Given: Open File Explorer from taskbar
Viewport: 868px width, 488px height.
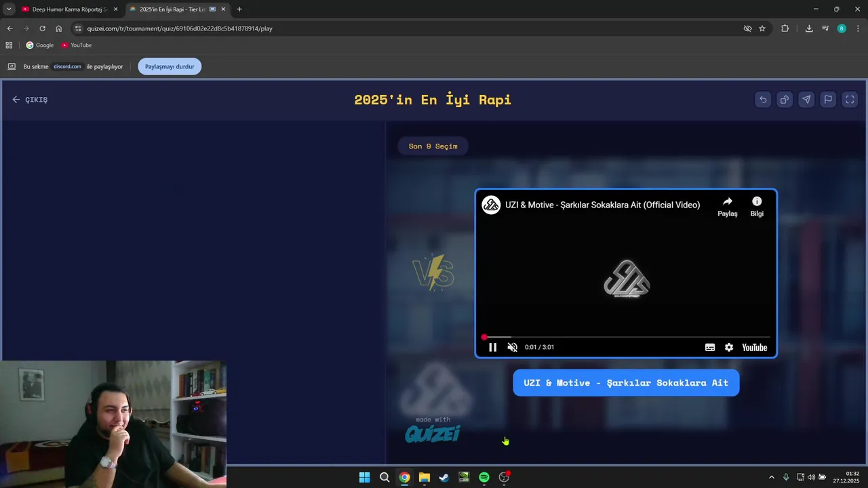Looking at the screenshot, I should [x=425, y=477].
